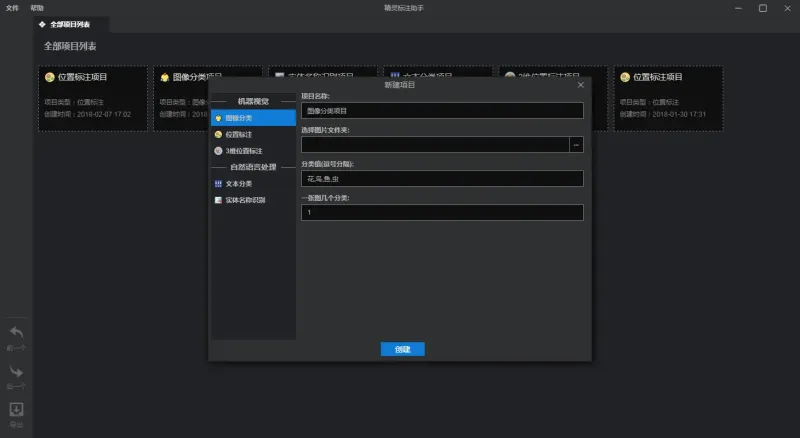The width and height of the screenshot is (800, 438).
Task: Click the 新建项目 dialog title
Action: tap(399, 85)
